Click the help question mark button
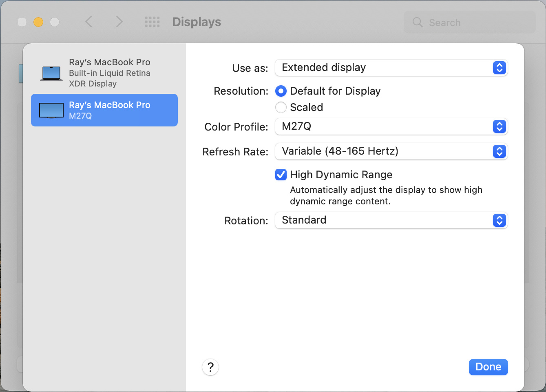The width and height of the screenshot is (546, 392). click(210, 367)
